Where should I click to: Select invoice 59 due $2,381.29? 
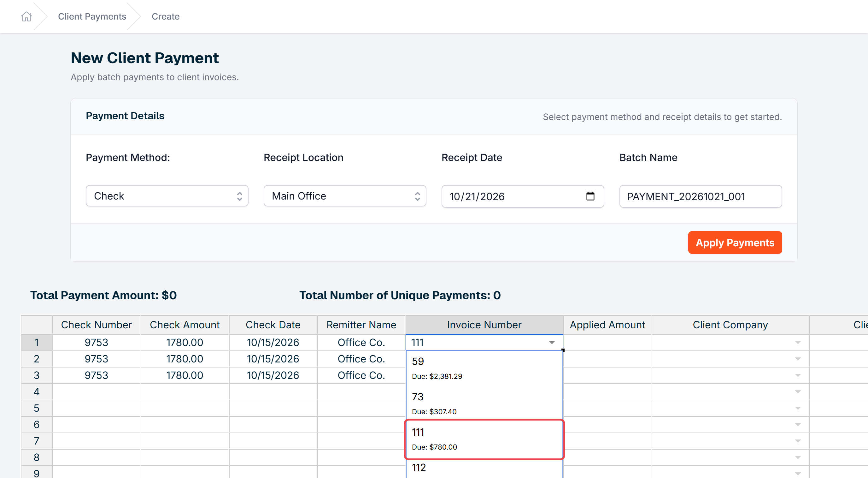pyautogui.click(x=484, y=368)
